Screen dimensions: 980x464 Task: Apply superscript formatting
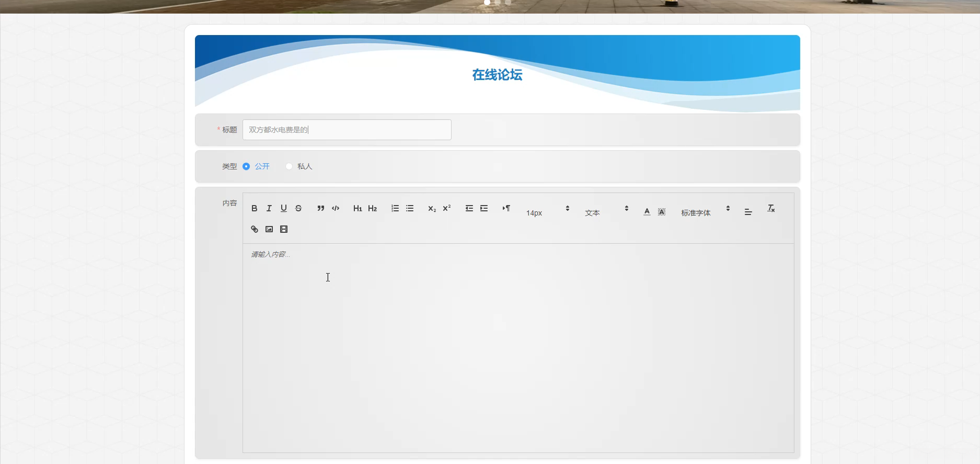tap(447, 208)
